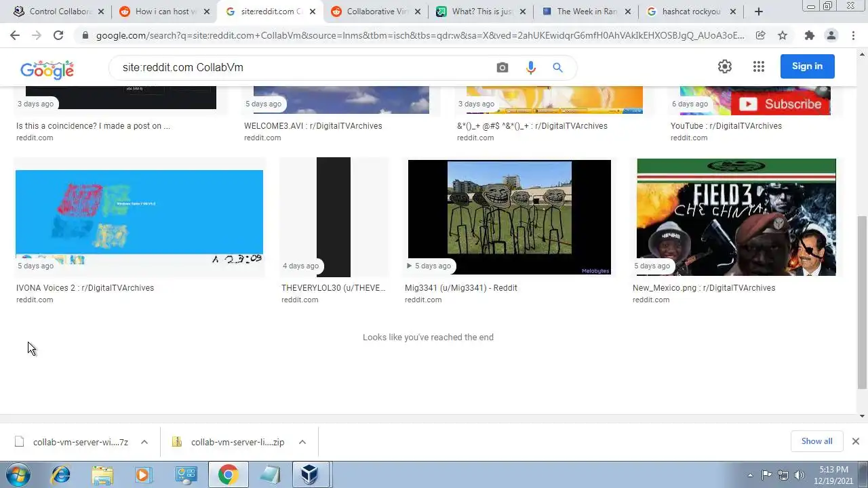Open Windows Explorer folder on taskbar
868x488 pixels.
click(102, 474)
